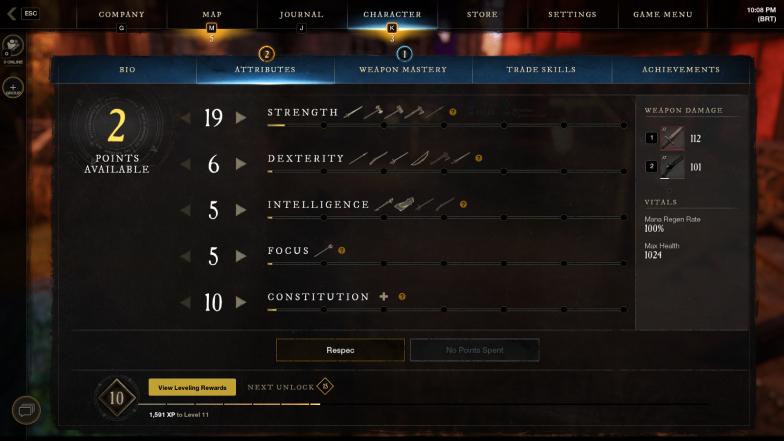The height and width of the screenshot is (441, 784).
Task: Decrease Focus with left arrow
Action: 186,256
